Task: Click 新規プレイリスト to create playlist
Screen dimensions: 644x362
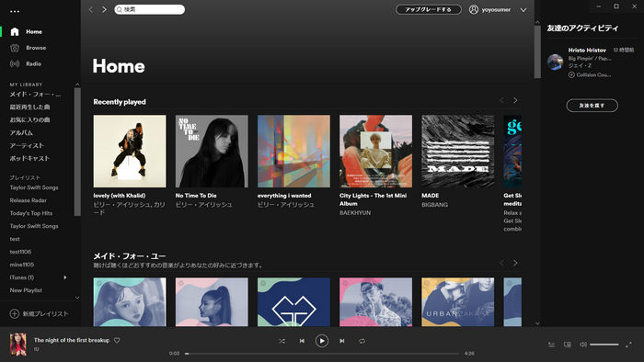Action: [45, 313]
